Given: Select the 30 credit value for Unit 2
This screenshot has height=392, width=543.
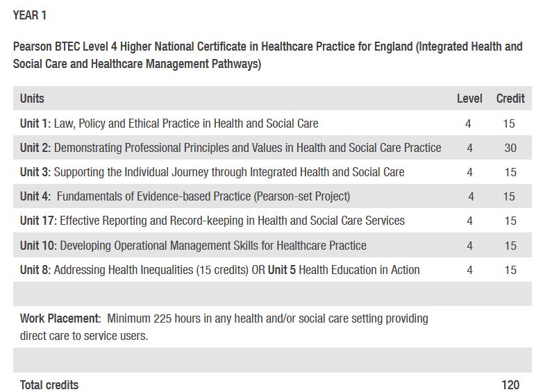Looking at the screenshot, I should pyautogui.click(x=510, y=148).
